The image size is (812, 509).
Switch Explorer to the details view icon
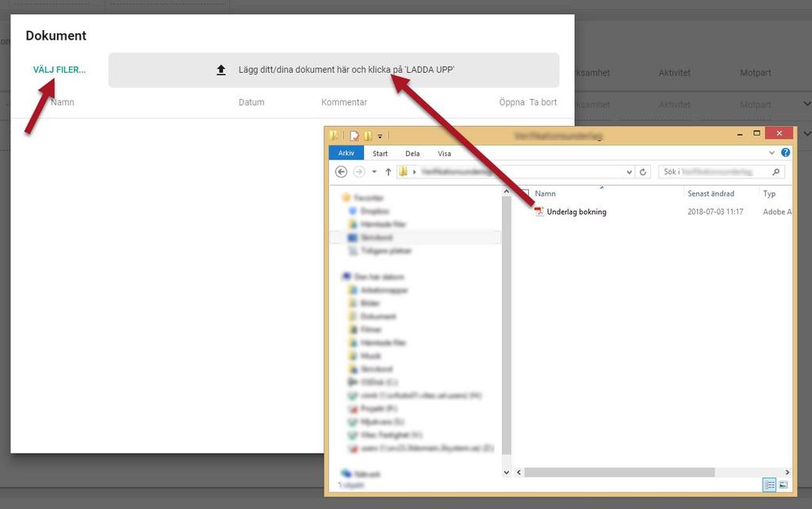click(769, 484)
